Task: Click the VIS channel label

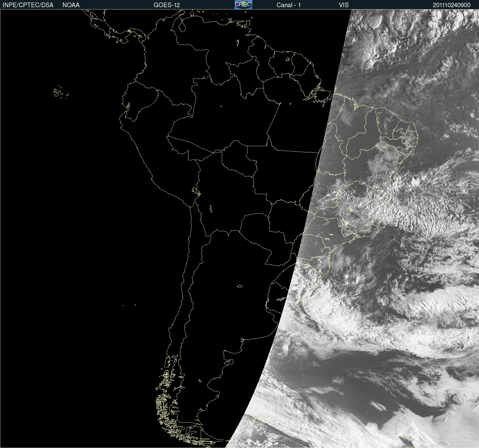Action: tap(344, 5)
